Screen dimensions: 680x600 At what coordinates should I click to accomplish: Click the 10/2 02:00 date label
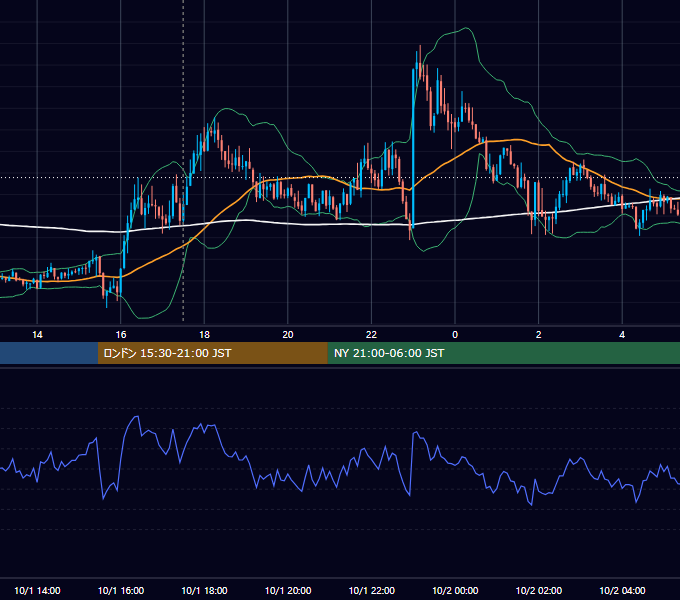(x=539, y=590)
